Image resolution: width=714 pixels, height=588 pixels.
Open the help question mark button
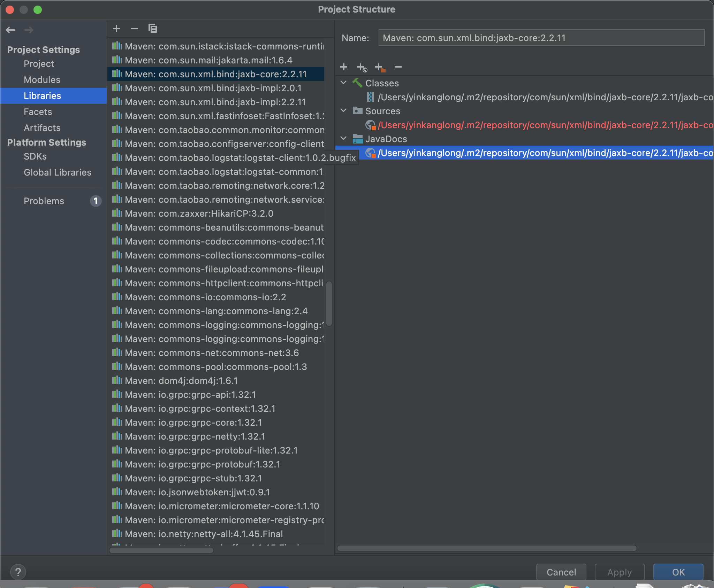(18, 572)
